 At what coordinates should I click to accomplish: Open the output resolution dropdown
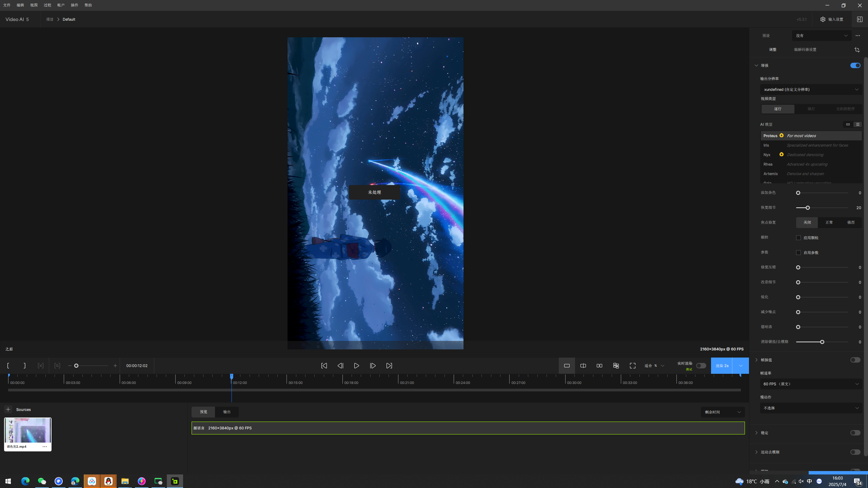click(x=811, y=89)
